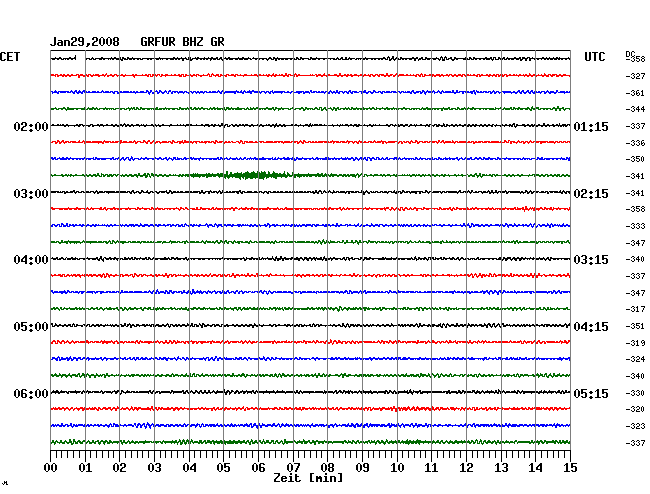Click the UTC time label "03:15"
The image size is (650, 494).
click(x=591, y=260)
